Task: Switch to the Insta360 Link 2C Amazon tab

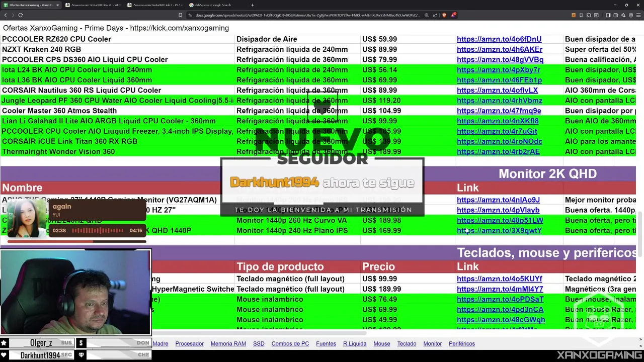Action: pos(95,5)
